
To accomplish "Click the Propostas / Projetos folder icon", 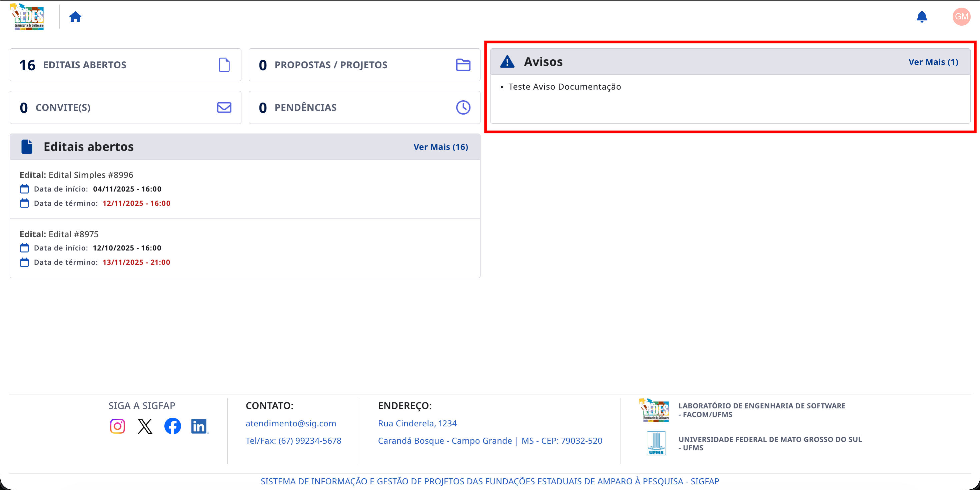I will (463, 65).
